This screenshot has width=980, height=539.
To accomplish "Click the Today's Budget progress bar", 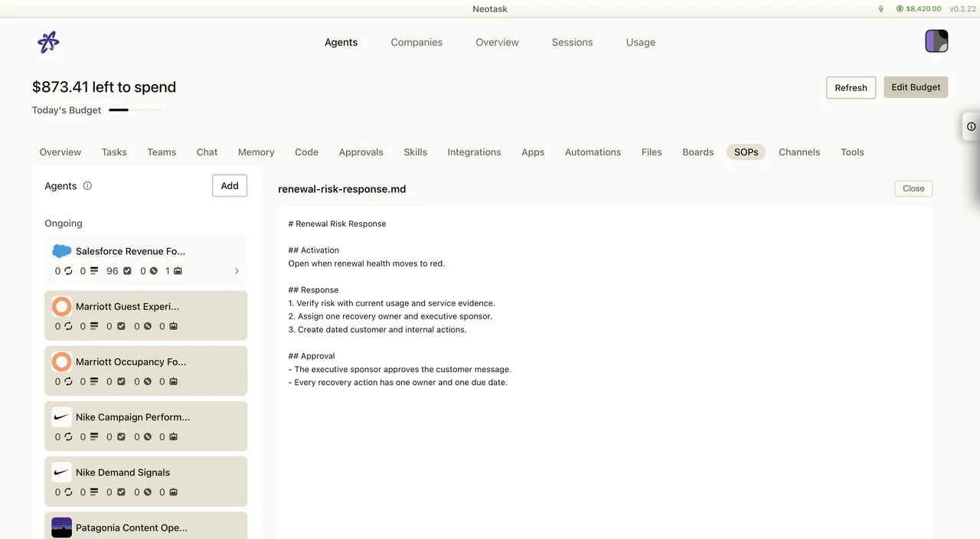I will pos(136,110).
